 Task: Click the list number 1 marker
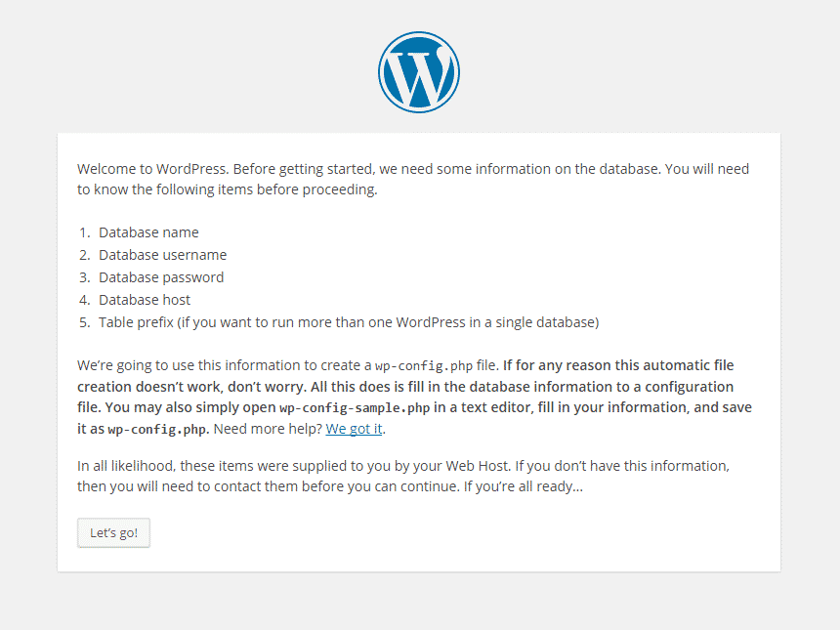point(85,232)
